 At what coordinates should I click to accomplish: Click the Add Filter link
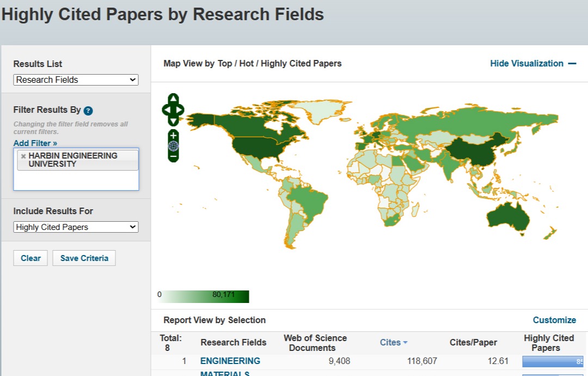click(x=35, y=143)
